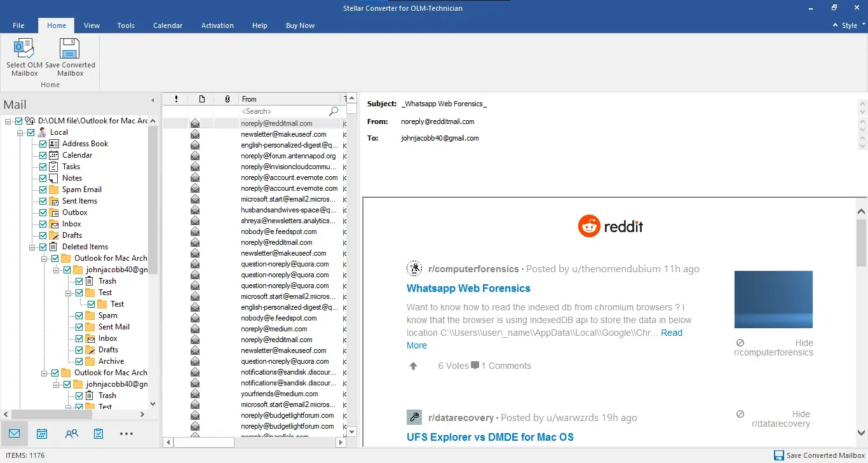This screenshot has width=868, height=463.
Task: Open the Buy Now tab
Action: pyautogui.click(x=300, y=25)
